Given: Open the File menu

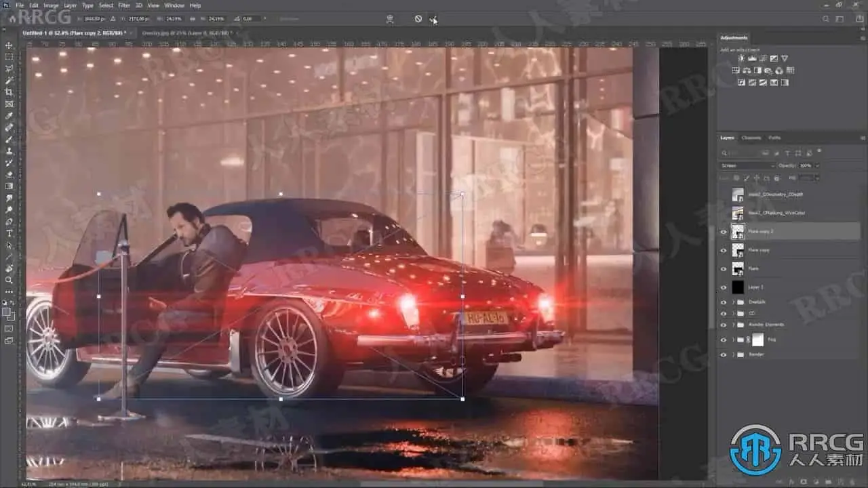Looking at the screenshot, I should coord(20,5).
